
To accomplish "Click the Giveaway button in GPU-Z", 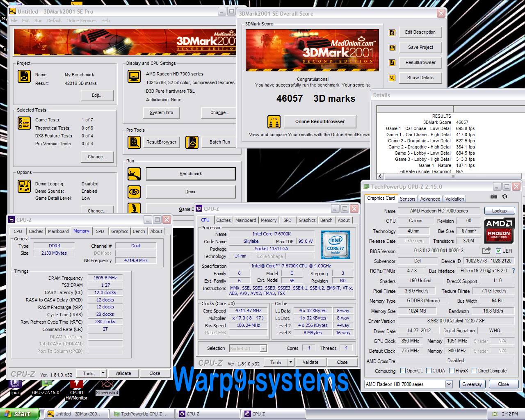I will pyautogui.click(x=472, y=384).
